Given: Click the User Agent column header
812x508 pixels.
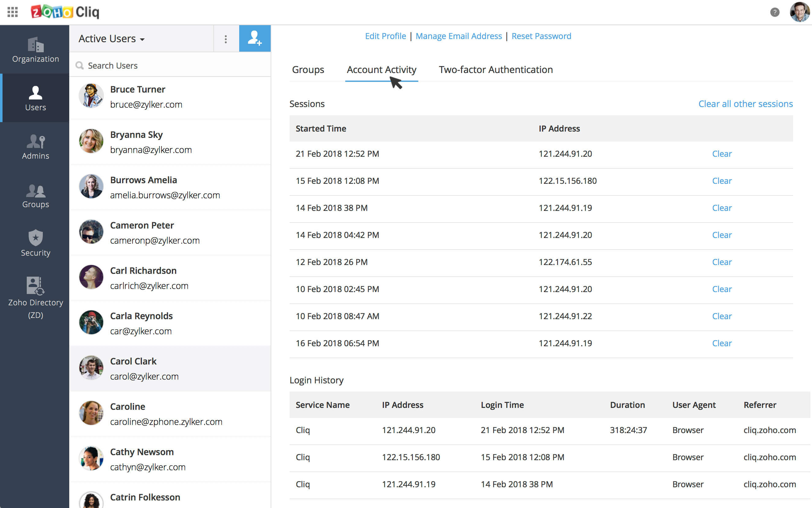Looking at the screenshot, I should click(694, 405).
